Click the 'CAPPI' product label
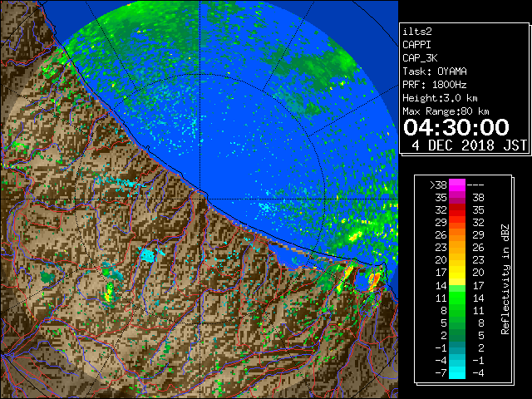The width and height of the screenshot is (532, 399). tap(416, 45)
